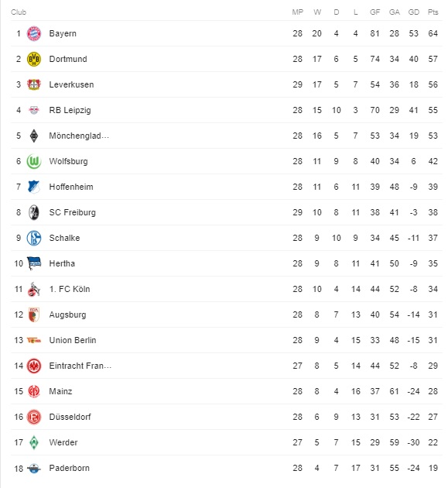448x488 pixels.
Task: Open the Schalke club crest icon
Action: (34, 238)
